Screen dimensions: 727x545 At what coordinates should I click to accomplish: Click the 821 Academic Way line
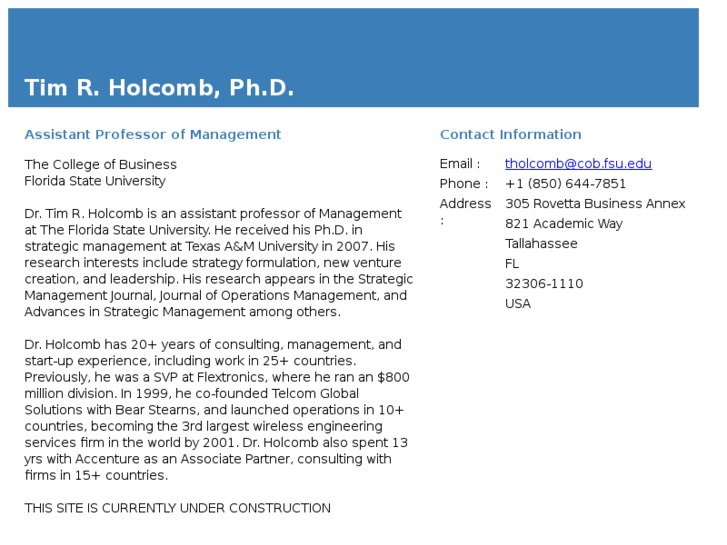[564, 224]
